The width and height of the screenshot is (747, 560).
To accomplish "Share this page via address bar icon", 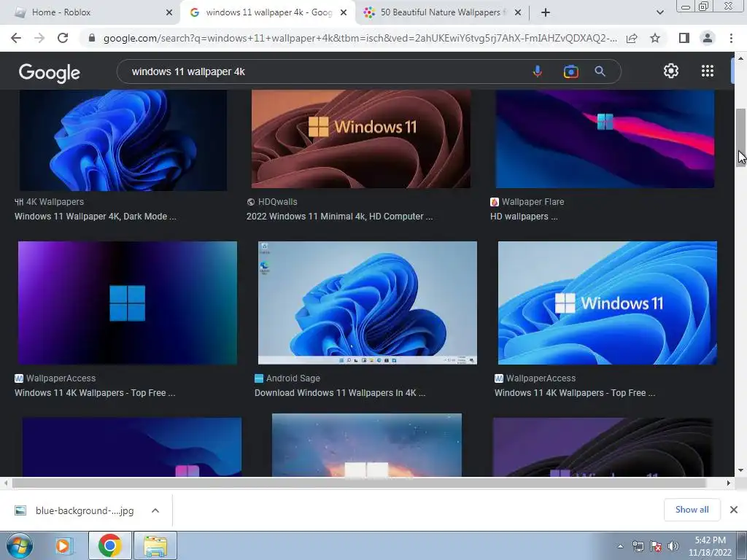I will click(632, 38).
